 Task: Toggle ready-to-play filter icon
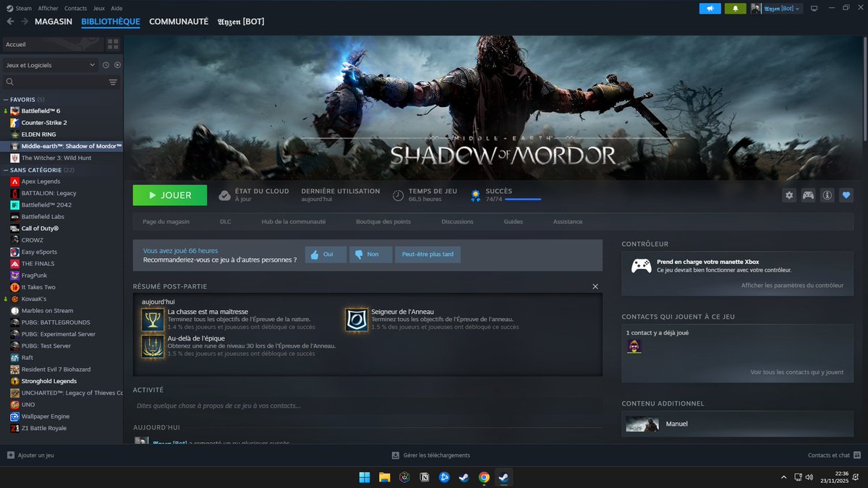point(117,65)
